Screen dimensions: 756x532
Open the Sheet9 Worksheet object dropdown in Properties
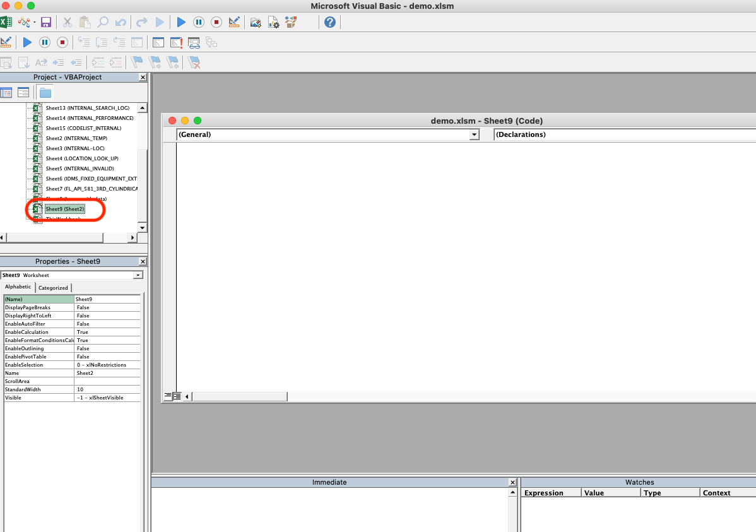click(138, 275)
